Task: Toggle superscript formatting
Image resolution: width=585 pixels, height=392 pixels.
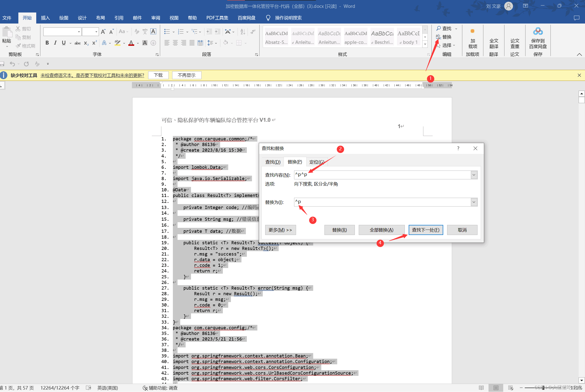Action: point(94,43)
